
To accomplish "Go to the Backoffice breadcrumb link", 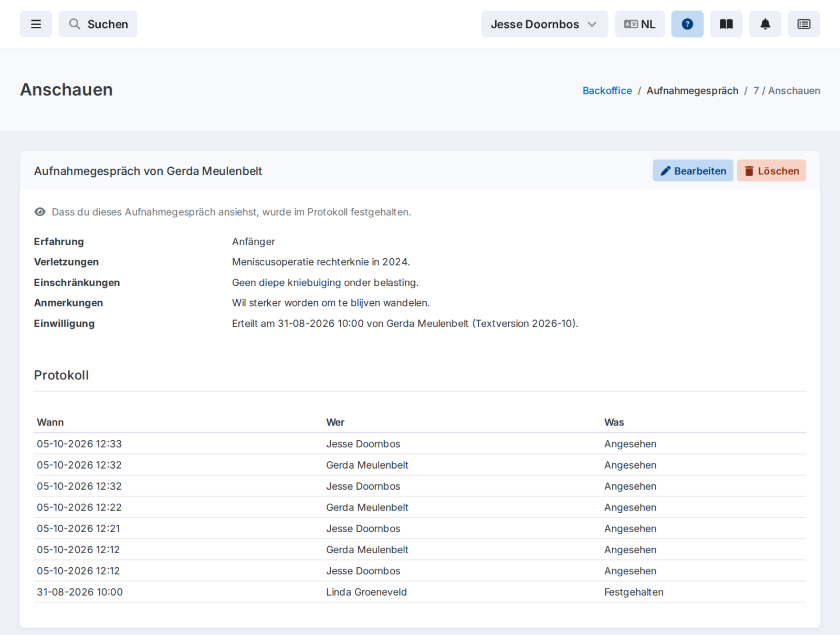I will [607, 91].
